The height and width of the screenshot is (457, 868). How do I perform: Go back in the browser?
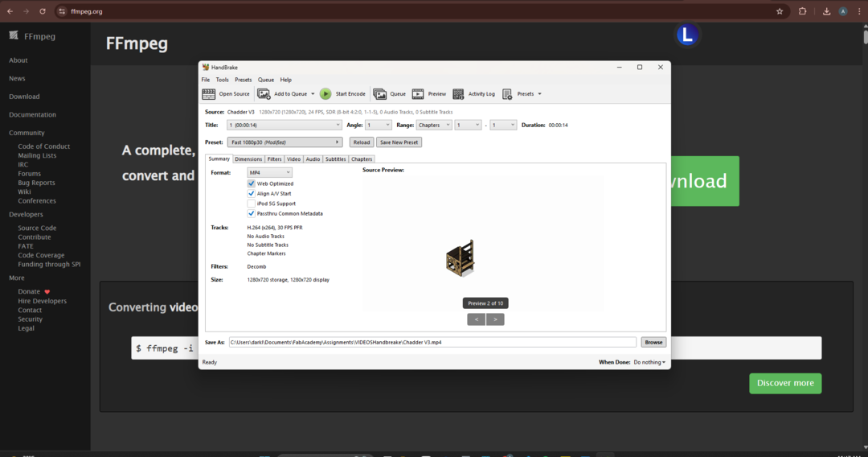point(10,11)
